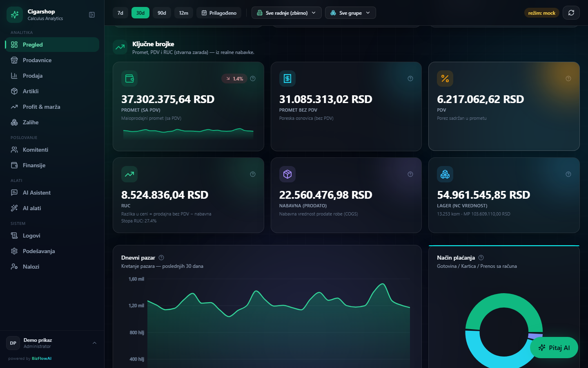Image resolution: width=588 pixels, height=368 pixels.
Task: Click the percent icon on PDV card
Action: [445, 79]
